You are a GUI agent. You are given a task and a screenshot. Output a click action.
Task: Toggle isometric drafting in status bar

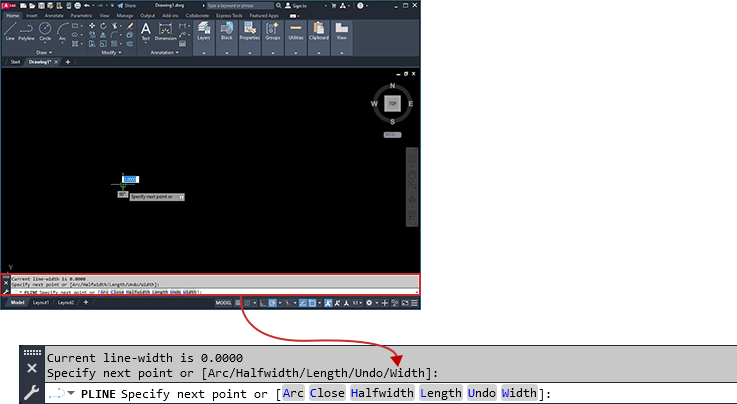tap(287, 303)
